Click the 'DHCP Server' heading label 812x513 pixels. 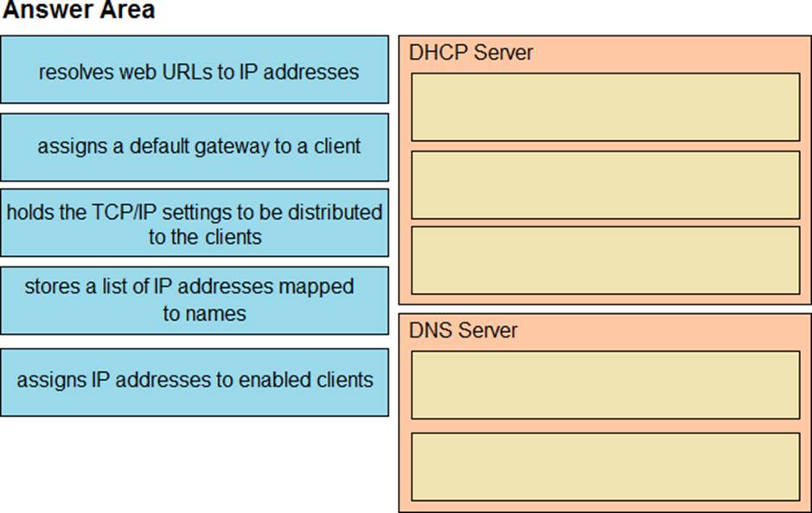pos(470,53)
